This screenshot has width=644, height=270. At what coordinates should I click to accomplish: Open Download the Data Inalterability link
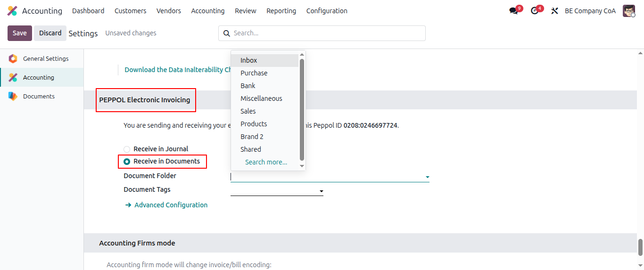[177, 70]
